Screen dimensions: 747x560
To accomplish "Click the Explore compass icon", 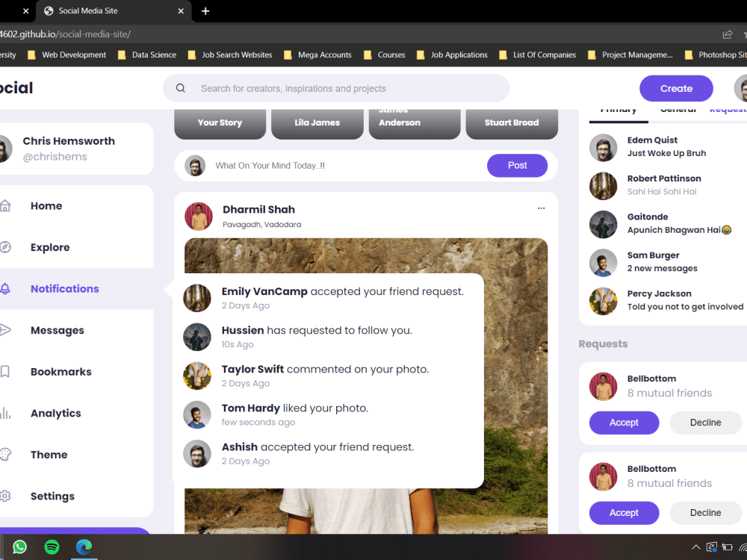I will (5, 247).
